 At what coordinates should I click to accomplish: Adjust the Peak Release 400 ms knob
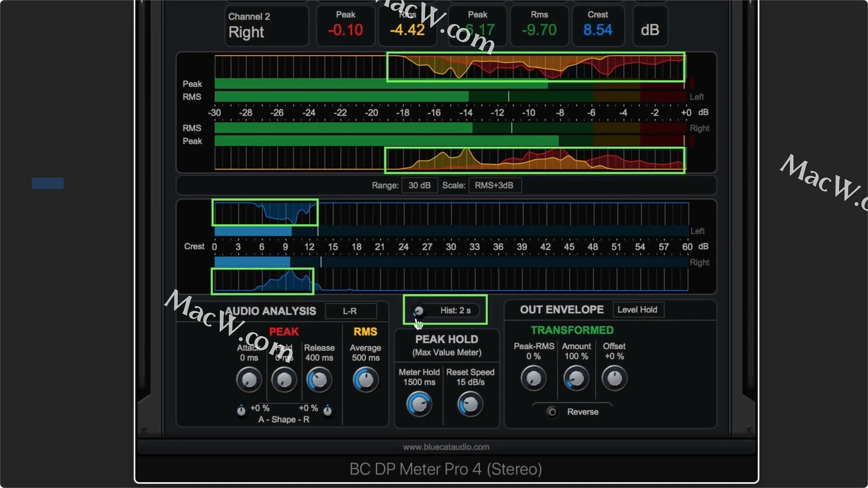pos(319,380)
